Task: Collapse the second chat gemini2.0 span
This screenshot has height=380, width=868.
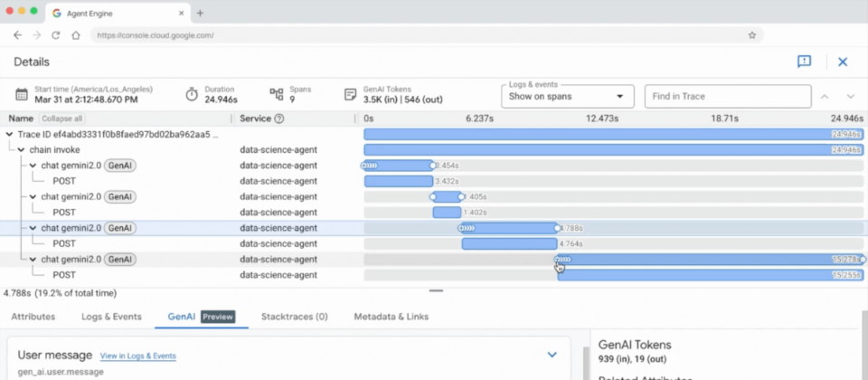Action: 33,196
